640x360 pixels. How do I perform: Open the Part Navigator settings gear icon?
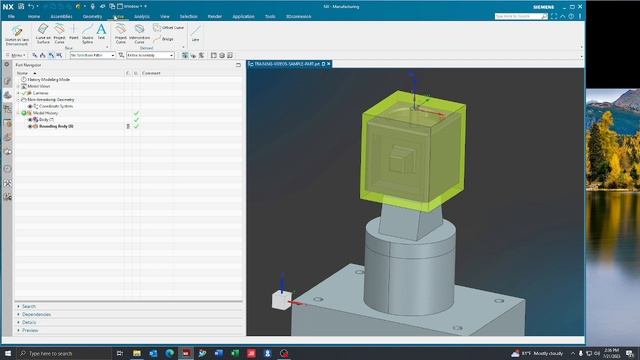click(x=7, y=64)
